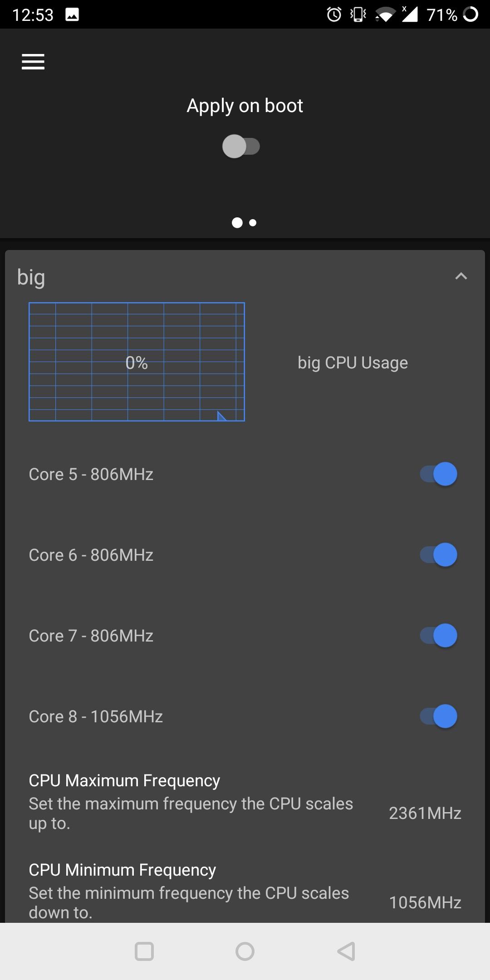Open CPU Maximum Frequency selection 2361MHz

[x=425, y=813]
